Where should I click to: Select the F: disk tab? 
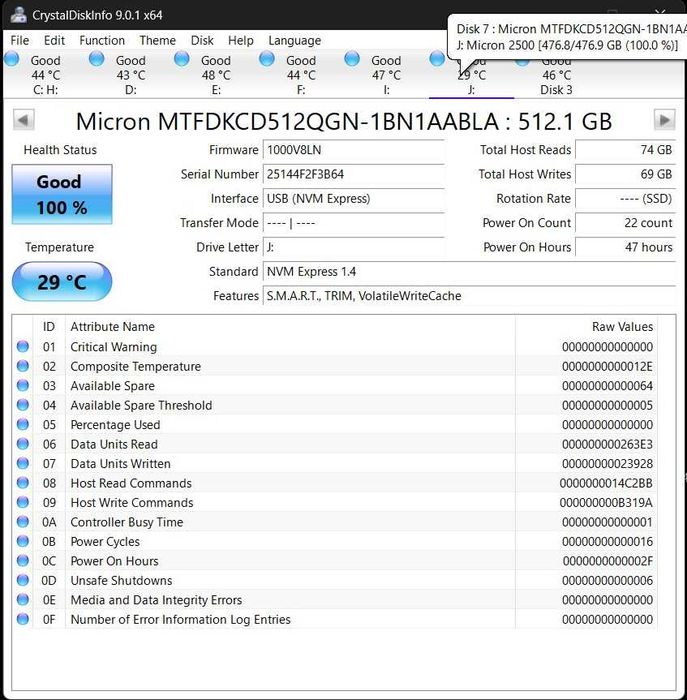tap(301, 75)
